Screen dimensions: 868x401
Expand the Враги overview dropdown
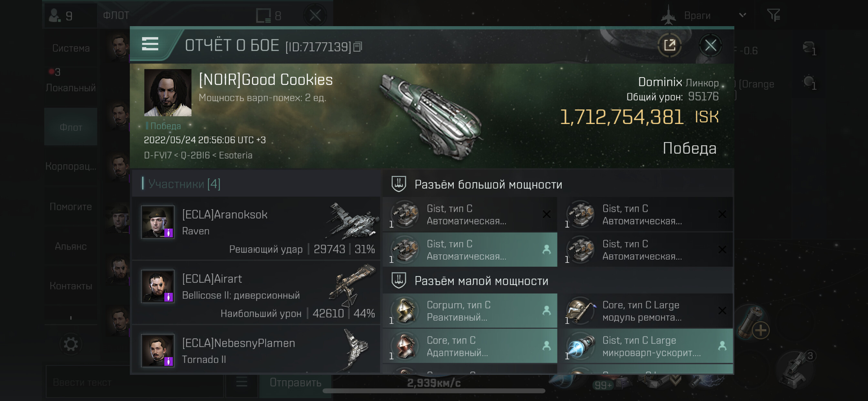[742, 15]
